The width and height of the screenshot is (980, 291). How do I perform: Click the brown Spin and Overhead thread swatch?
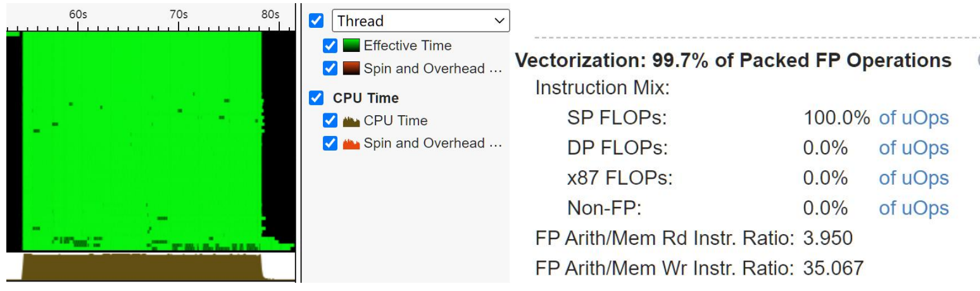[x=351, y=68]
